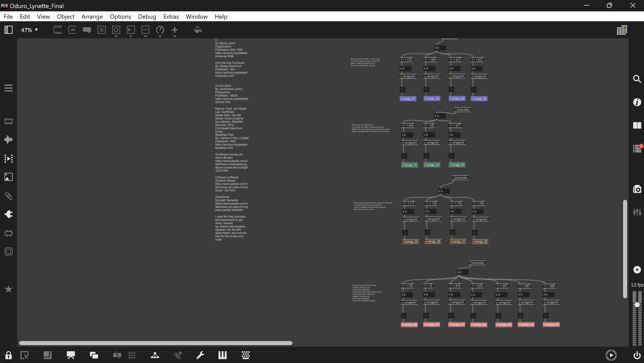
Task: Open the Arrange menu
Action: 92,17
